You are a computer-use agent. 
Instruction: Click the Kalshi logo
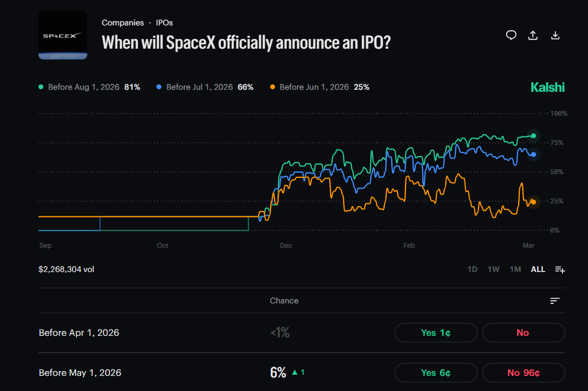pos(547,87)
